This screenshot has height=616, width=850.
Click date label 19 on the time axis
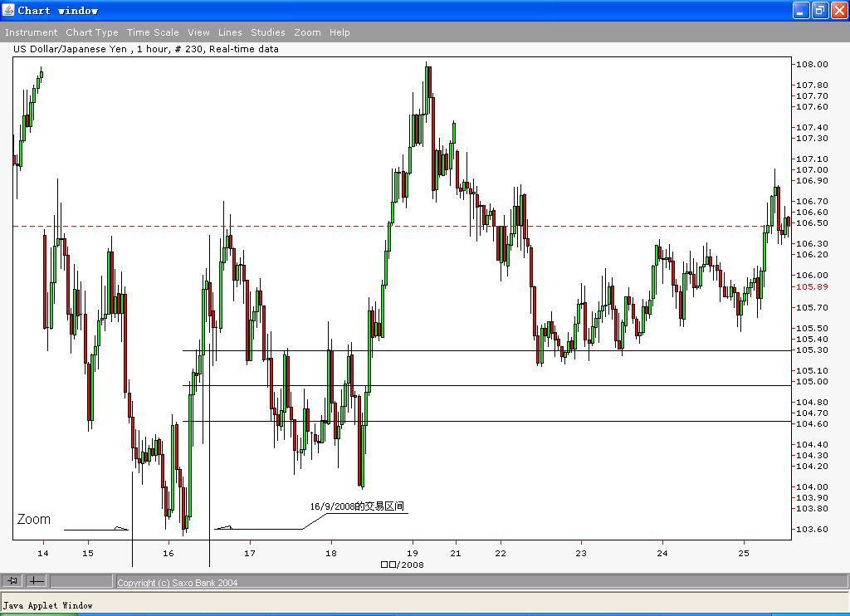413,553
